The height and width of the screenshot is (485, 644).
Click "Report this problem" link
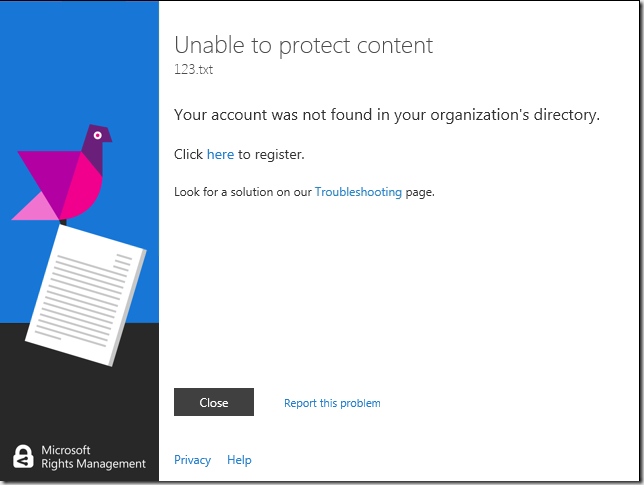(x=332, y=403)
